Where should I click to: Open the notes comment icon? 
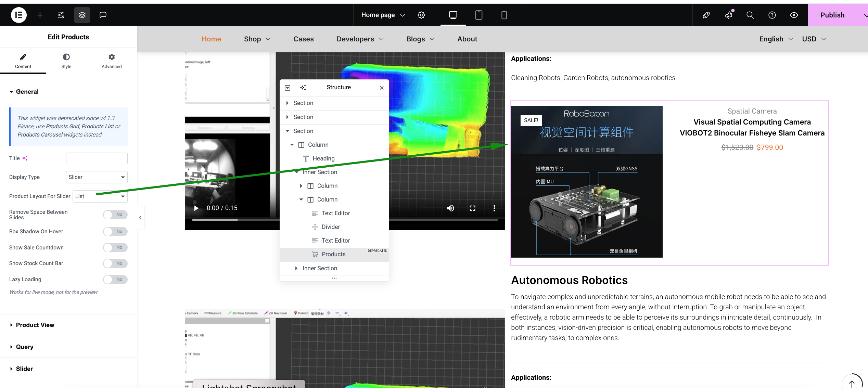[103, 15]
